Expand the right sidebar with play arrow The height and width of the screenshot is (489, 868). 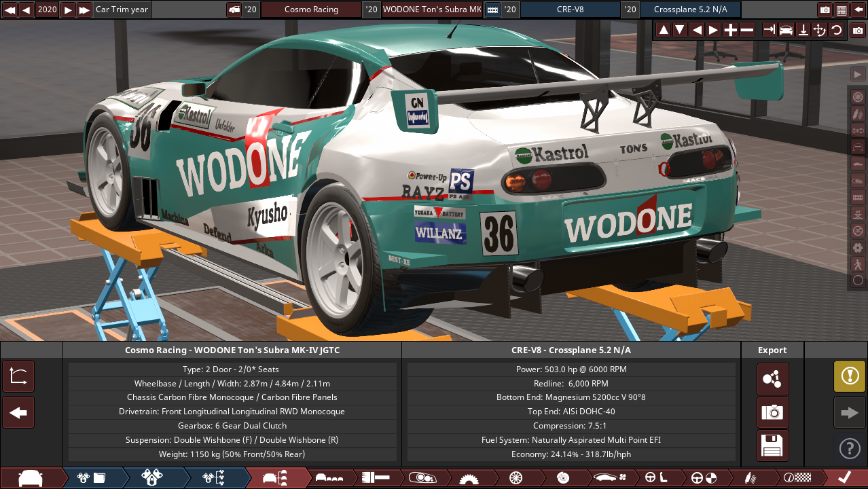(x=858, y=74)
